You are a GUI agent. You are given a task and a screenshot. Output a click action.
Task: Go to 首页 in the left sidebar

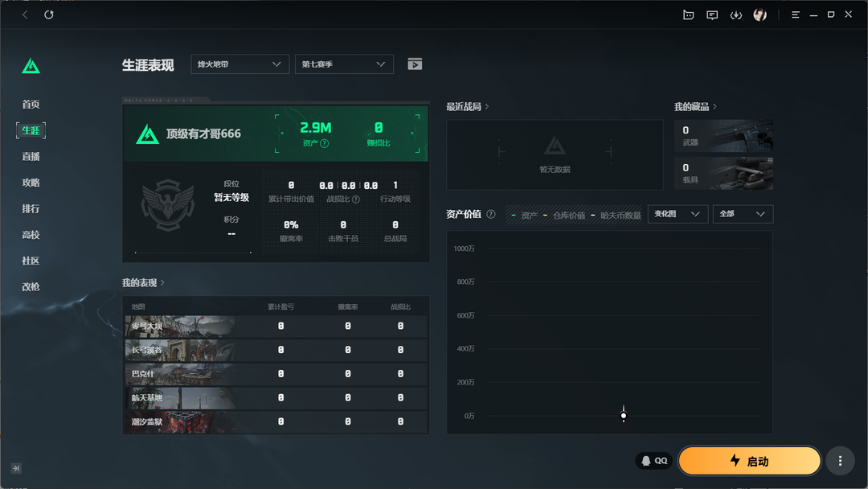pyautogui.click(x=31, y=105)
